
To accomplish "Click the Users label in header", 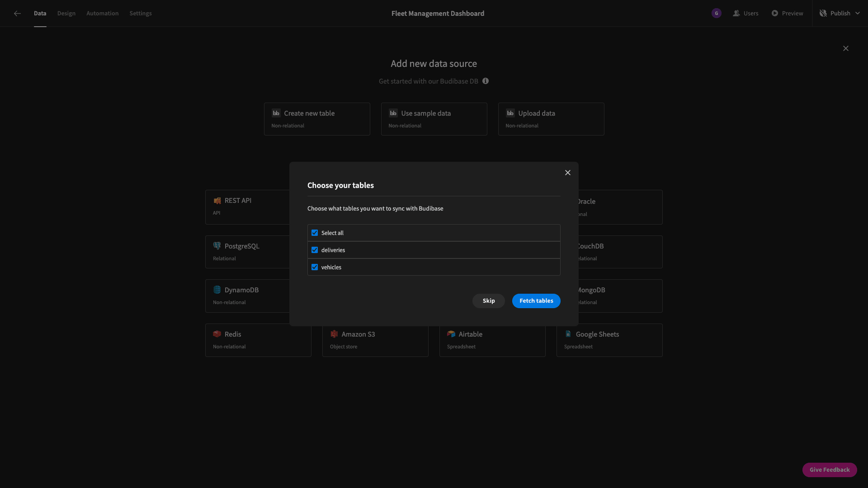I will (751, 14).
